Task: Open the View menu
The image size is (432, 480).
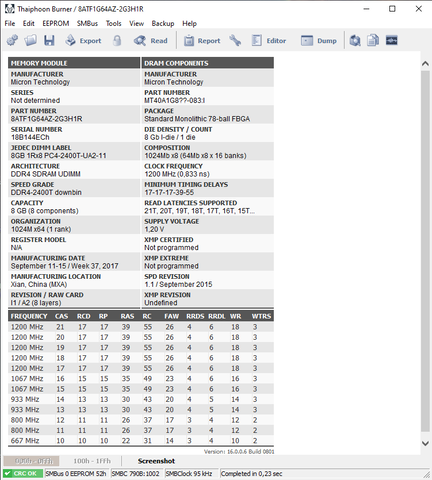Action: coord(137,23)
